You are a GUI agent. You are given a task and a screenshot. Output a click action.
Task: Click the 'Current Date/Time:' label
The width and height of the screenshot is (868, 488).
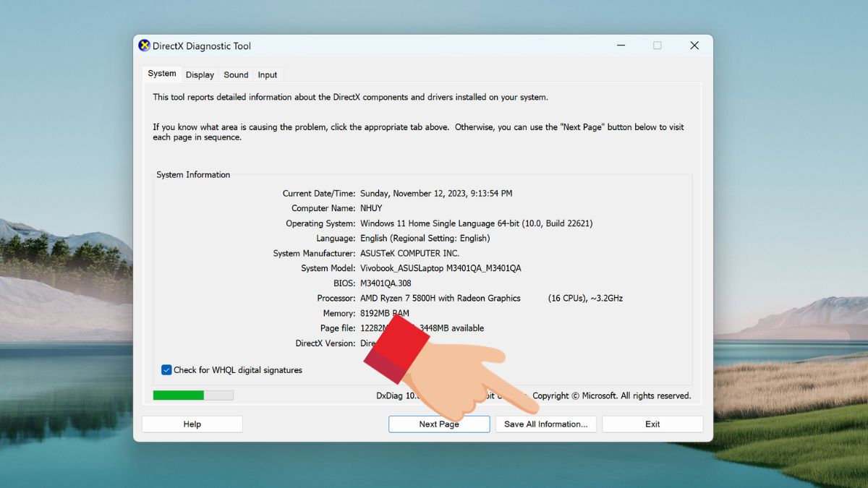click(319, 194)
